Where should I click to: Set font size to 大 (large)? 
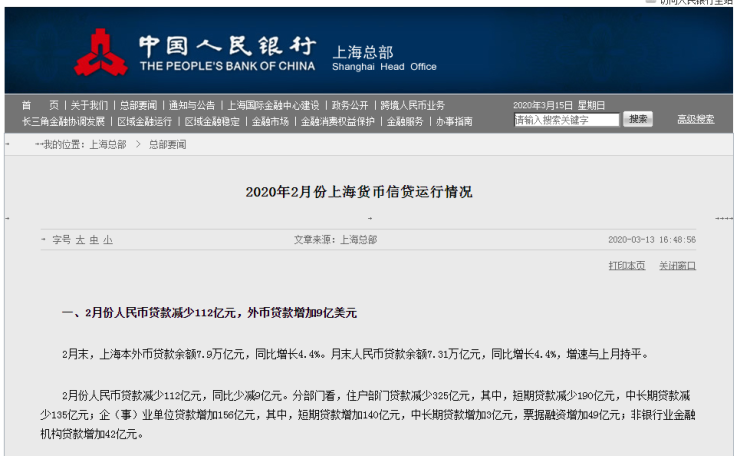[x=80, y=240]
